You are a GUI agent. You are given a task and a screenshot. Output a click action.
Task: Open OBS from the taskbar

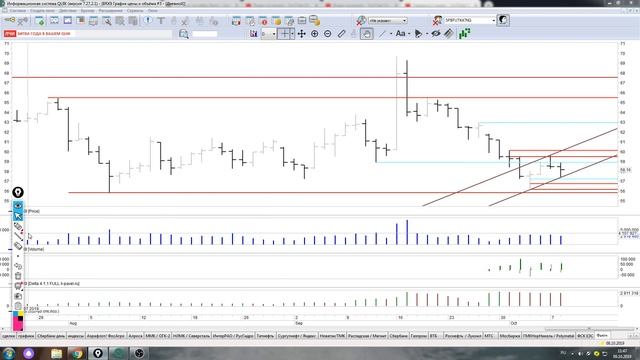tap(139, 353)
